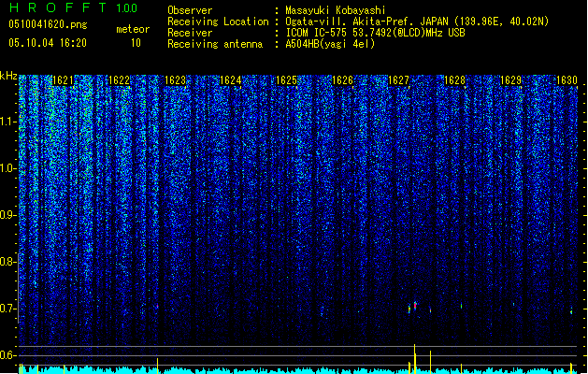588x374 pixels.
Task: Click the 0.7 kHz axis tick label
Action: coord(7,309)
